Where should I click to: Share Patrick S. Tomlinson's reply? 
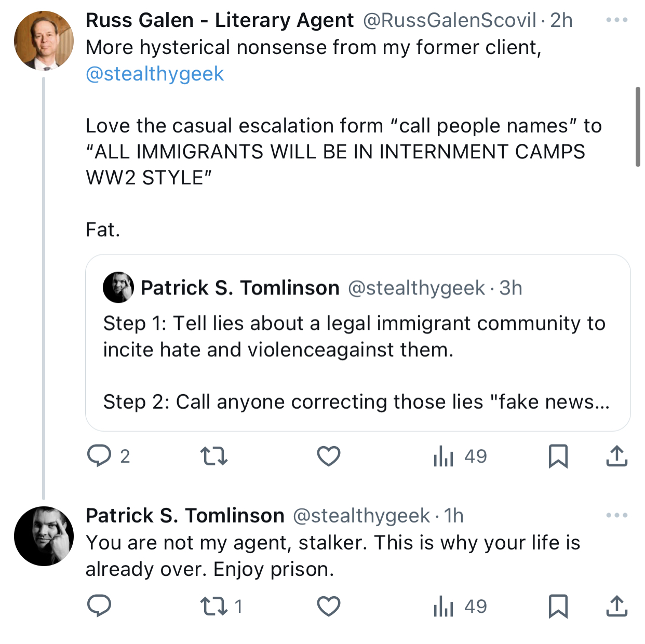point(617,606)
